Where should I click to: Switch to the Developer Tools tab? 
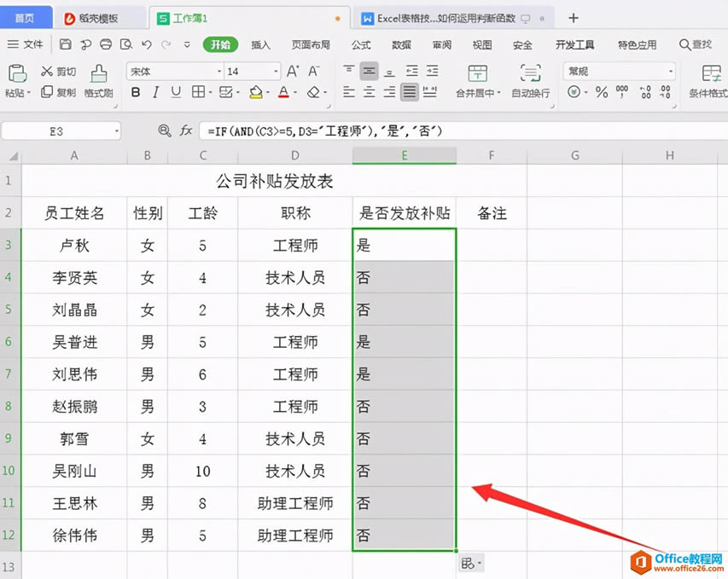(x=574, y=44)
